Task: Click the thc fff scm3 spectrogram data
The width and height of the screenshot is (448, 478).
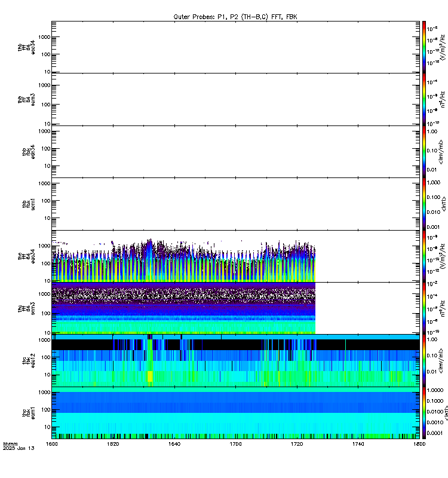Action: tap(183, 308)
